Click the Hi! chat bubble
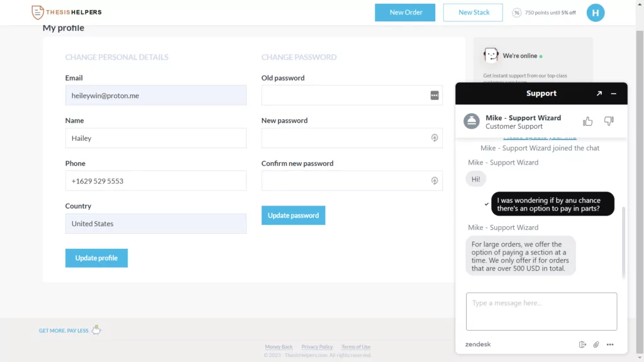The width and height of the screenshot is (644, 362). [x=475, y=179]
